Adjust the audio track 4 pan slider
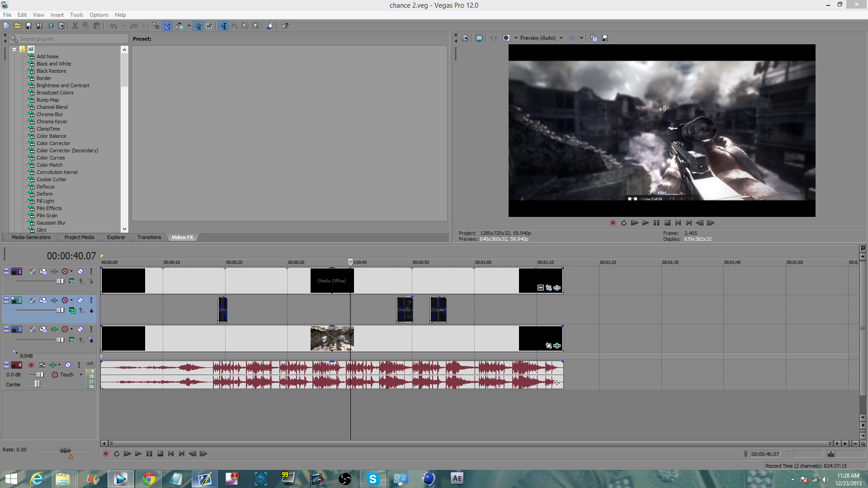868x488 pixels. pyautogui.click(x=37, y=385)
